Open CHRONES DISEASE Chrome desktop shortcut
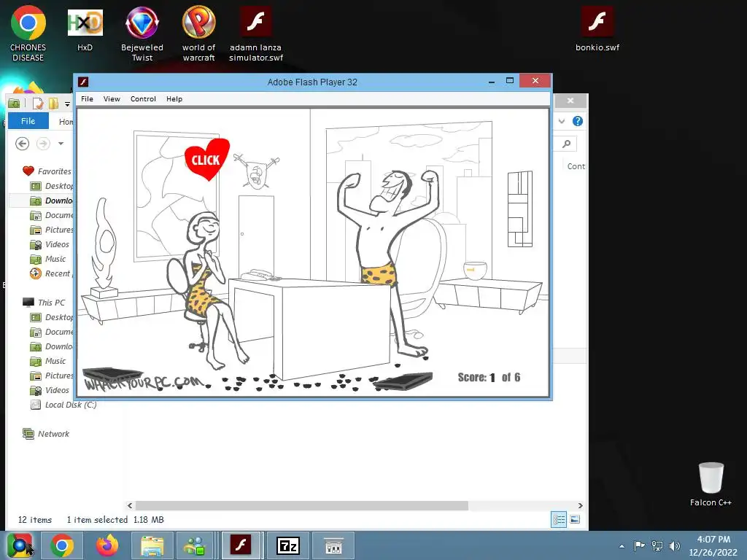The image size is (747, 560). (28, 34)
